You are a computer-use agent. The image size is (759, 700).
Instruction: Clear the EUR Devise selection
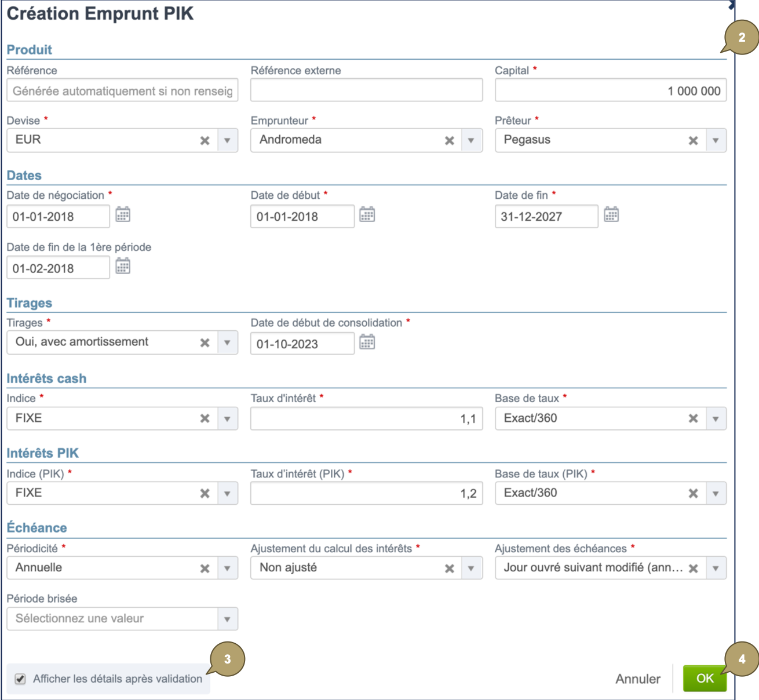click(205, 141)
